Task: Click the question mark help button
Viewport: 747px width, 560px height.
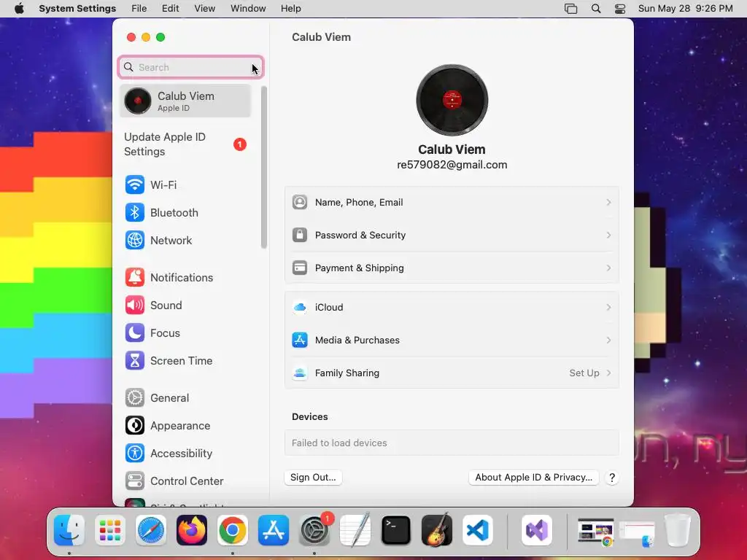Action: (x=612, y=478)
